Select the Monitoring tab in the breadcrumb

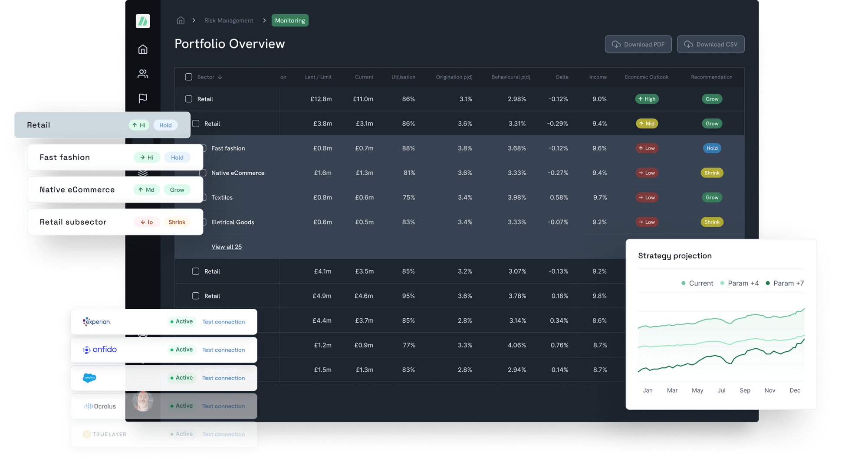point(289,20)
